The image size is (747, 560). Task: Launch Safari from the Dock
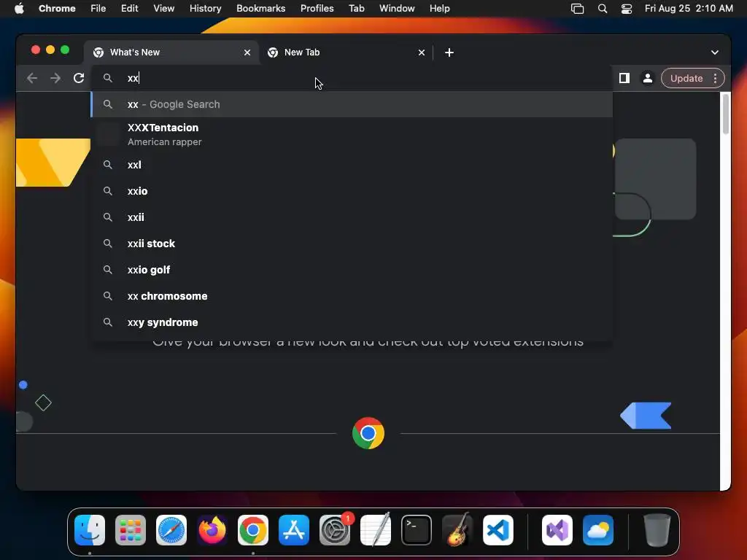(171, 530)
